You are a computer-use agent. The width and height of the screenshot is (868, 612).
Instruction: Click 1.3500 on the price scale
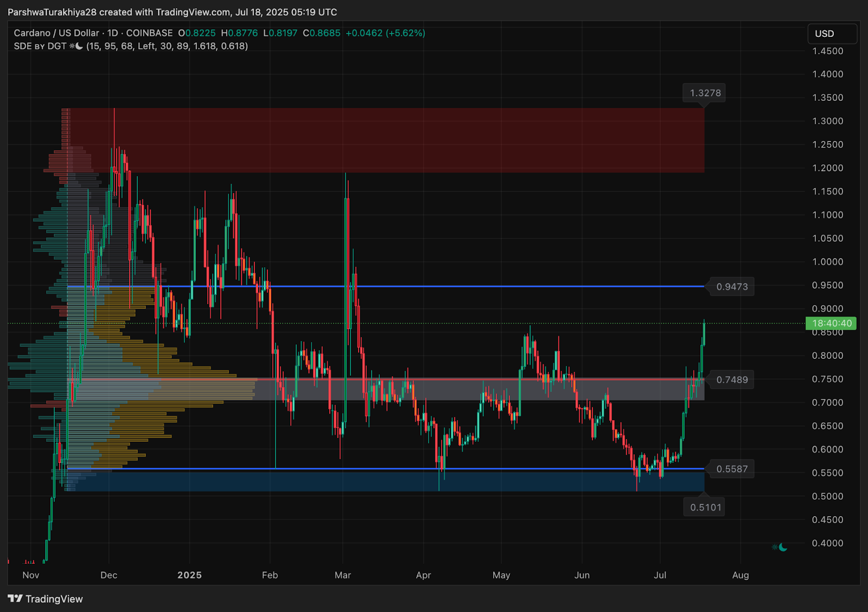(x=827, y=98)
